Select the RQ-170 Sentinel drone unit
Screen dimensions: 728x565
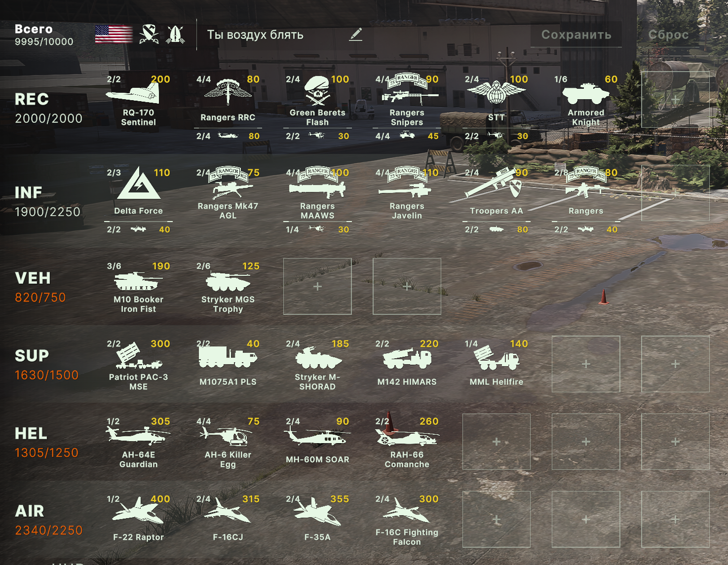tap(139, 100)
